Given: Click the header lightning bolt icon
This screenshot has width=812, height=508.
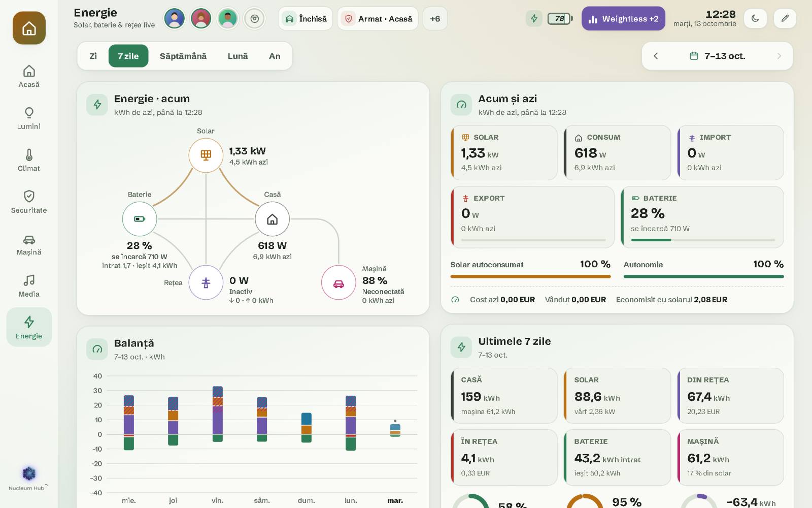Looking at the screenshot, I should (x=534, y=19).
